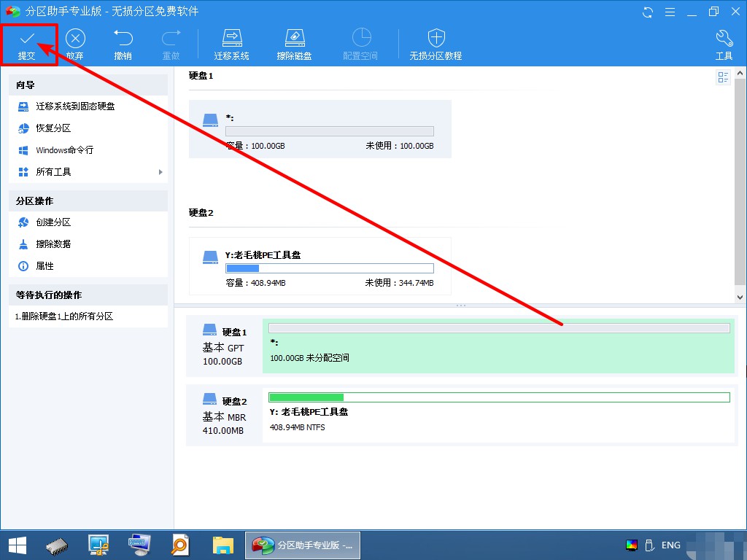Screen dimensions: 747x560
Task: Open the network computer taskbar icon
Action: coord(98,545)
